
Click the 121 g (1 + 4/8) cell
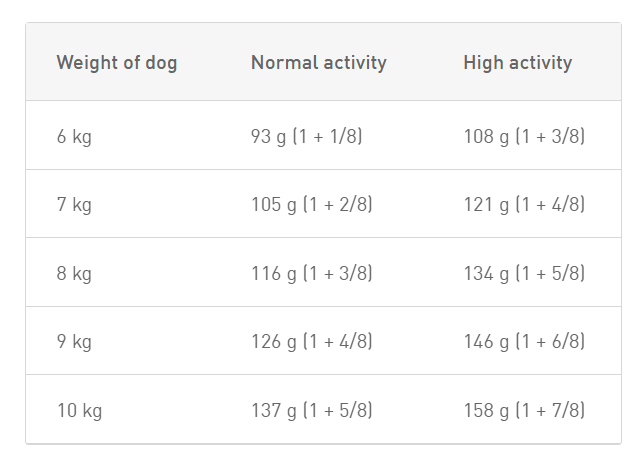pyautogui.click(x=524, y=204)
